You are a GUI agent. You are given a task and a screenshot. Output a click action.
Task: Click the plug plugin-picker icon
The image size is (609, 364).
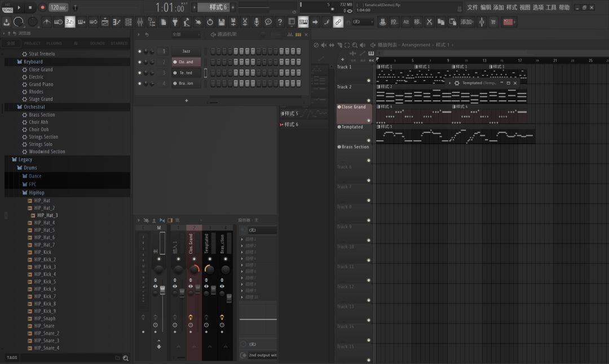[x=175, y=22]
